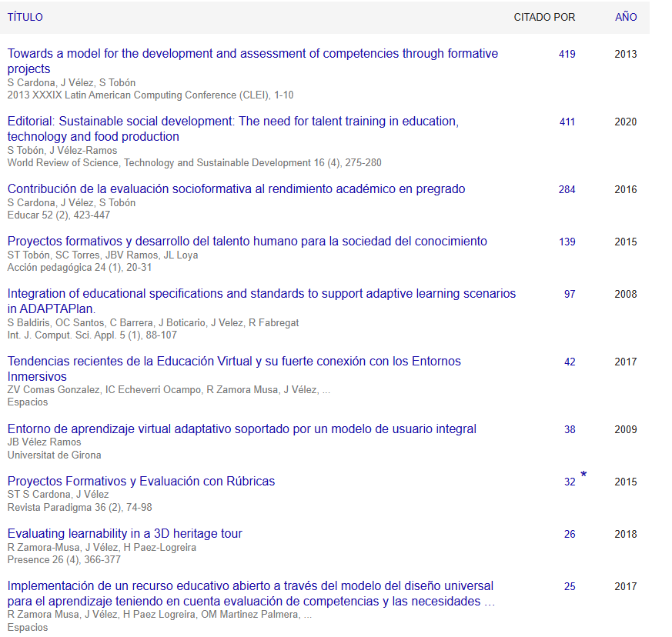Open 'Contribución de la evaluación socioformativa' article
This screenshot has height=637, width=672.
[x=236, y=189]
